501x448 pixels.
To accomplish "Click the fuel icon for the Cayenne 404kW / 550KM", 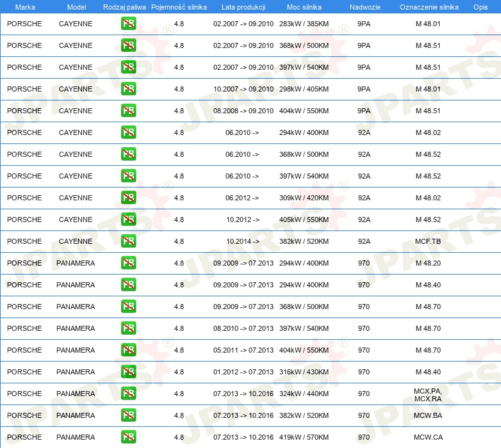I will pos(128,111).
